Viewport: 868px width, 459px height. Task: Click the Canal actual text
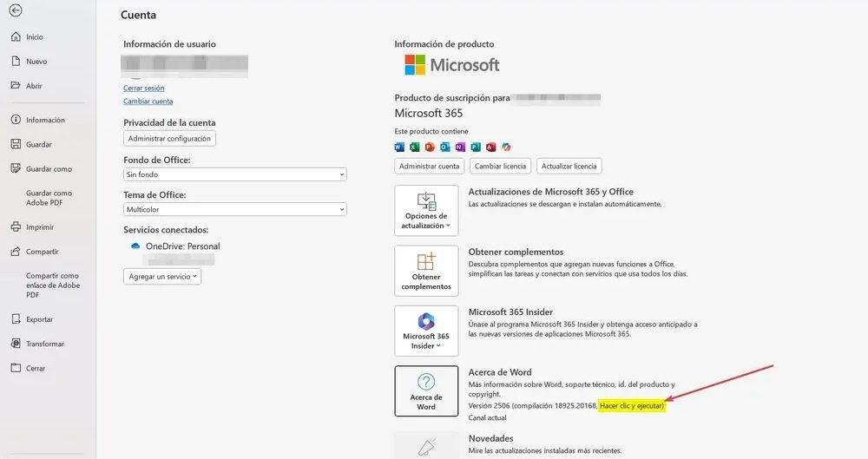487,418
